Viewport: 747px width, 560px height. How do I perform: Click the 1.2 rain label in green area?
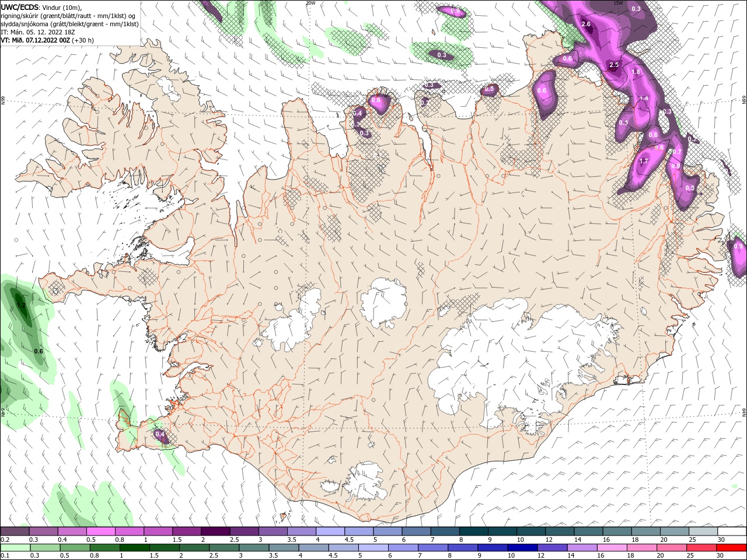(22, 305)
